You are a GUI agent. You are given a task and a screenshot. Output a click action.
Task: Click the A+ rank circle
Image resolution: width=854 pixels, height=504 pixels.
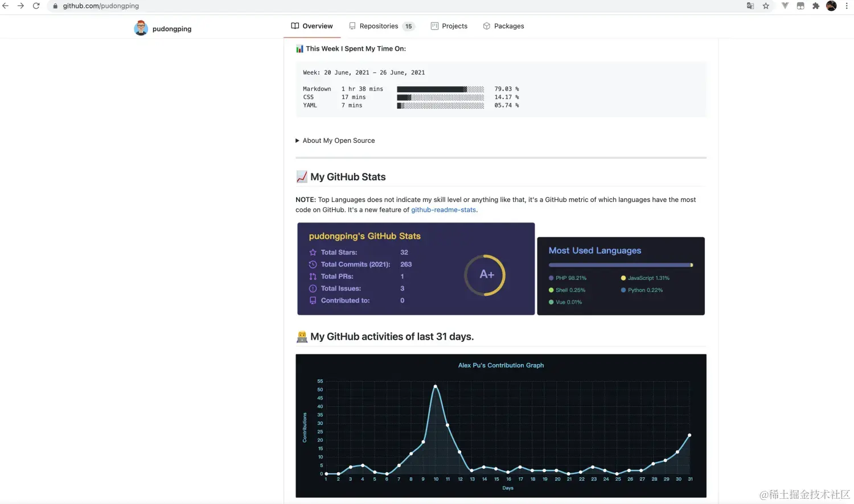pyautogui.click(x=485, y=275)
